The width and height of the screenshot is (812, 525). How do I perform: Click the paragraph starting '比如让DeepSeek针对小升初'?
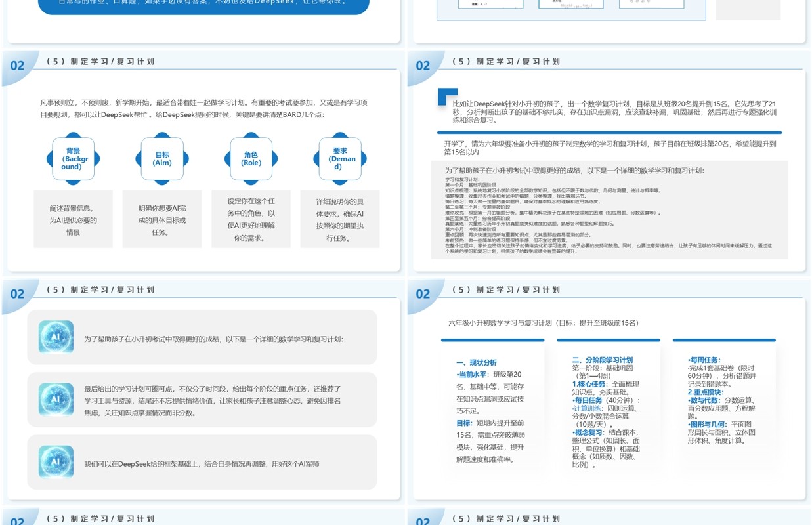click(615, 112)
